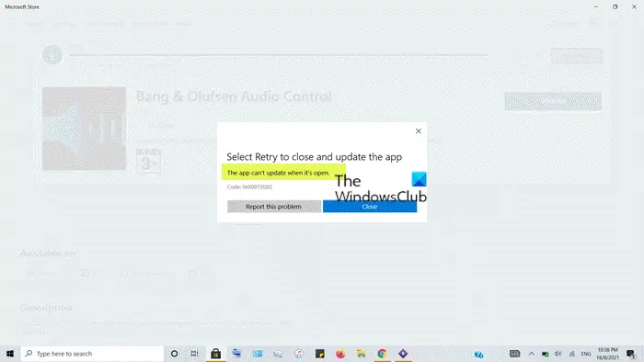Viewport: 644px width, 362px height.
Task: Switch to Google Chrome in taskbar
Action: (x=382, y=354)
